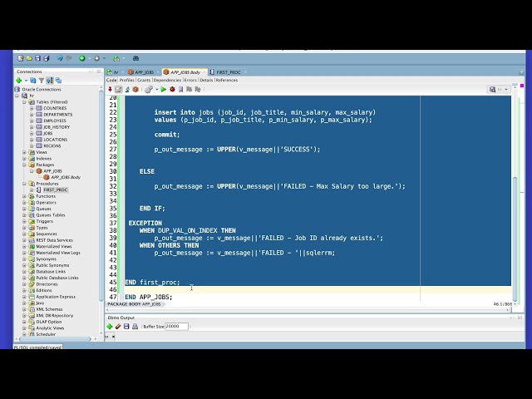Open the References sub-tab

227,80
